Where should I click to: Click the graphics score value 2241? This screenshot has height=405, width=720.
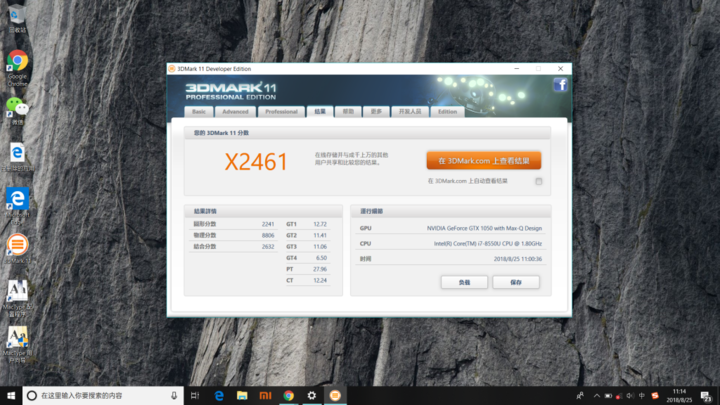click(x=268, y=224)
